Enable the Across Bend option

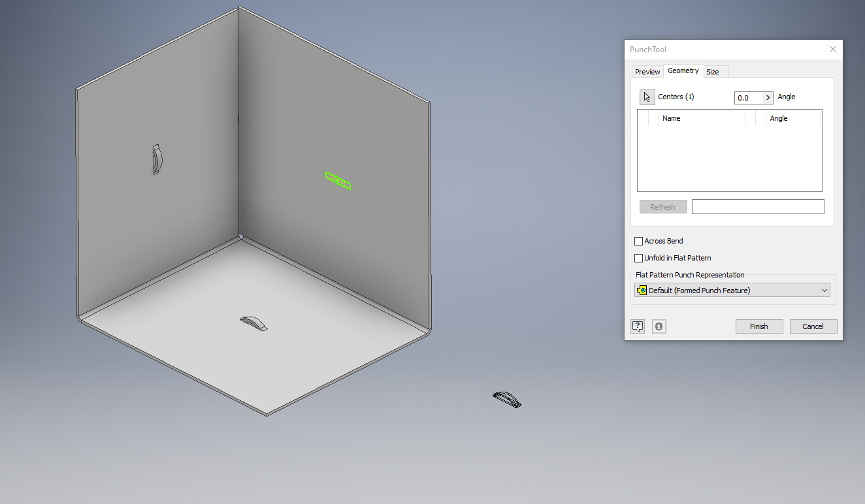638,241
